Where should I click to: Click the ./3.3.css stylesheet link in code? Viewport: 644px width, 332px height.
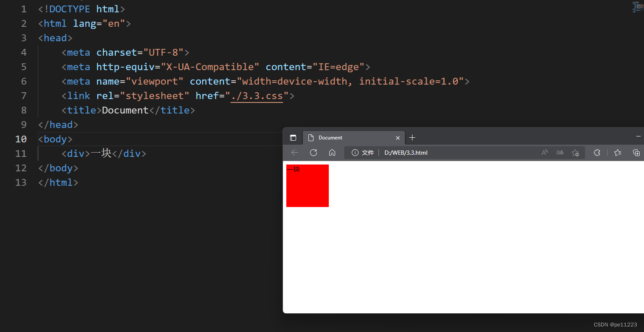(x=257, y=96)
